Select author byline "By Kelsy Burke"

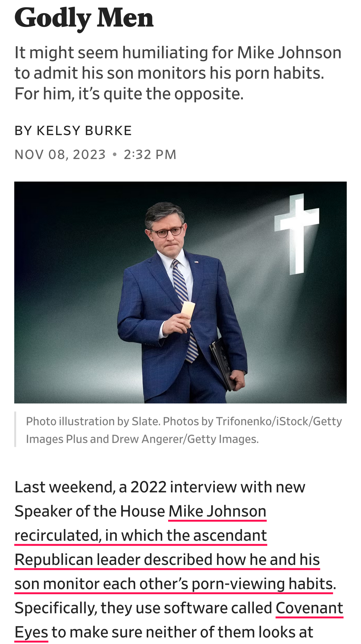click(73, 131)
